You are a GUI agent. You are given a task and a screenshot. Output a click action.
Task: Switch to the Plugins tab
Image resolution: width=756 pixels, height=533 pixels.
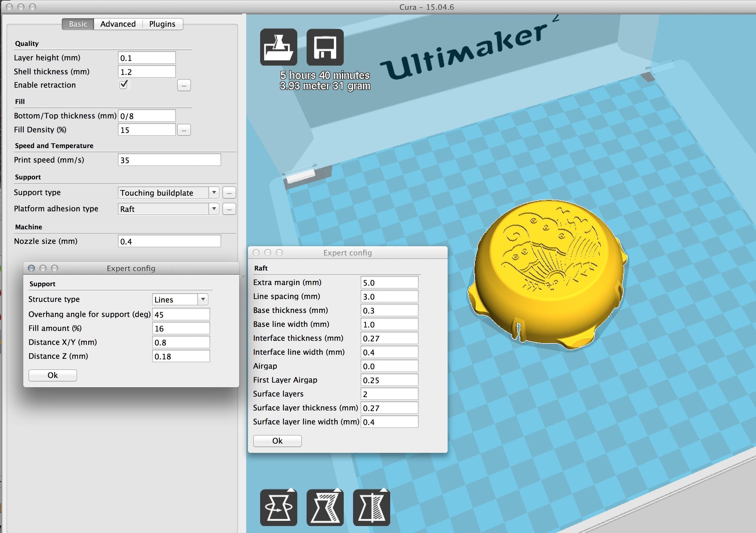pyautogui.click(x=162, y=24)
